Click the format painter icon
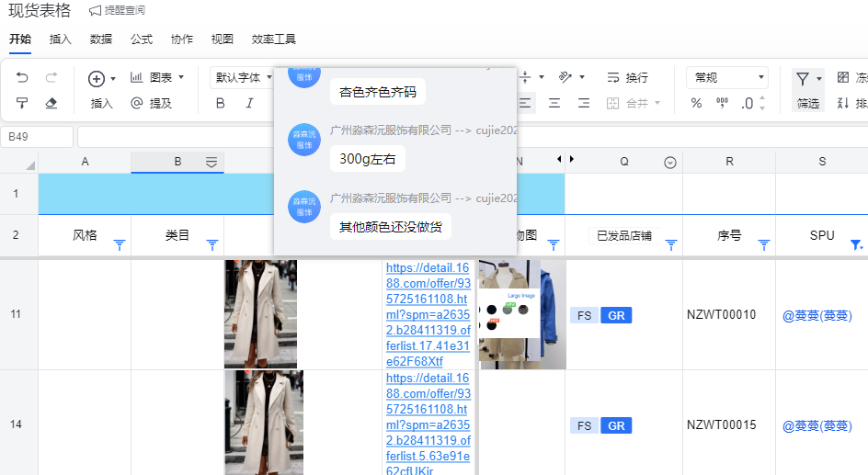 click(23, 103)
